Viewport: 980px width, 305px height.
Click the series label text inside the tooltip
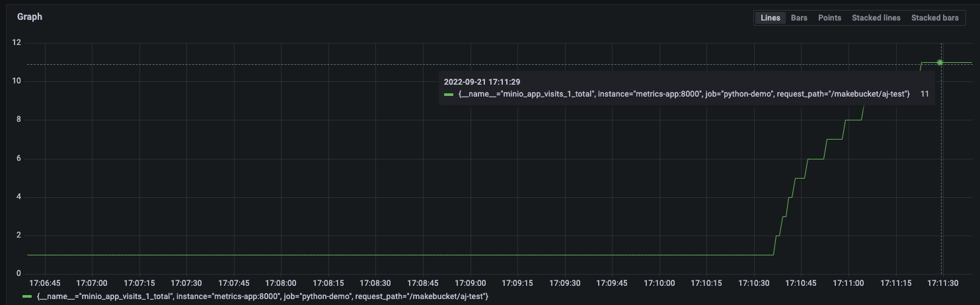[684, 95]
